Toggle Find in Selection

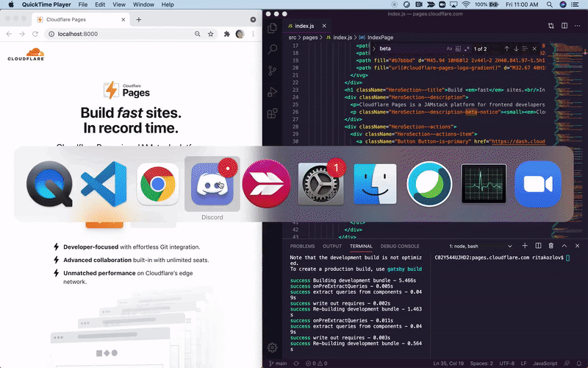click(525, 49)
